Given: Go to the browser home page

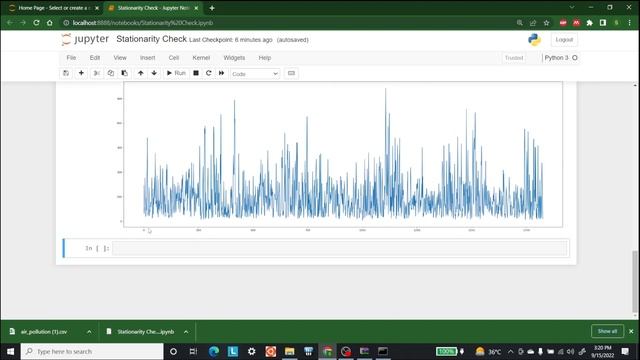Looking at the screenshot, I should tap(50, 23).
